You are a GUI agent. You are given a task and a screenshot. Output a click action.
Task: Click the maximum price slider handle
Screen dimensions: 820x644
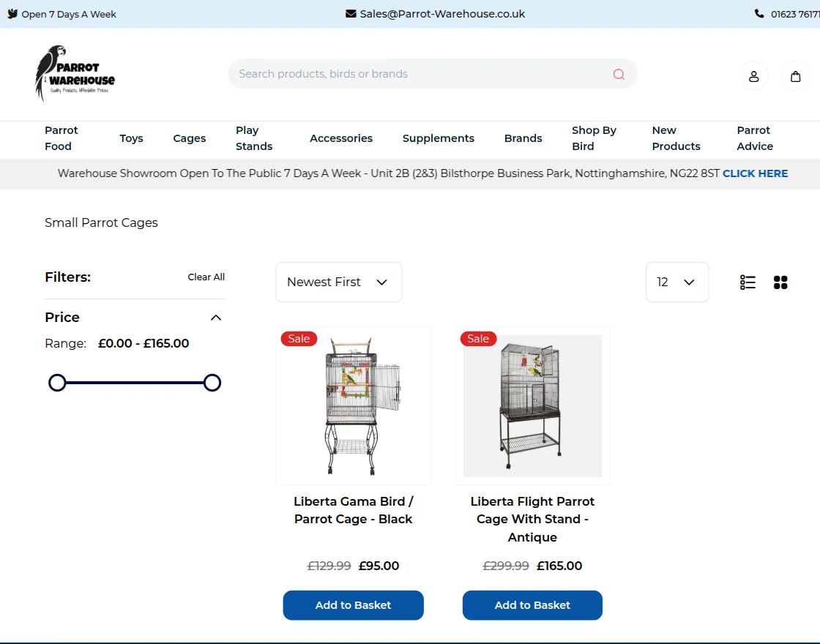coord(212,383)
